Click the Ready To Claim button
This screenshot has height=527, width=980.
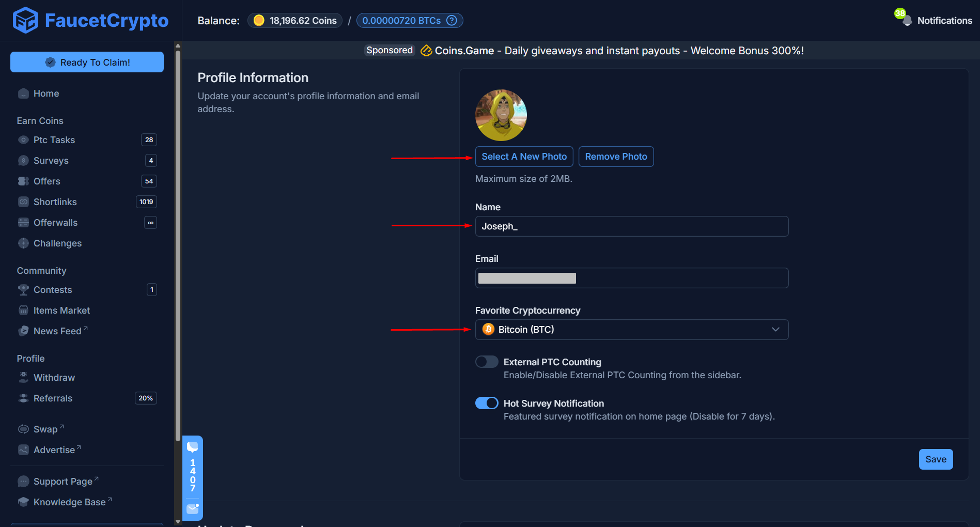[x=87, y=62]
